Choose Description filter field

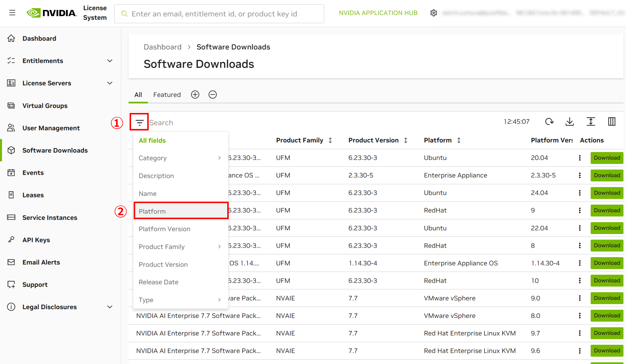(x=181, y=176)
